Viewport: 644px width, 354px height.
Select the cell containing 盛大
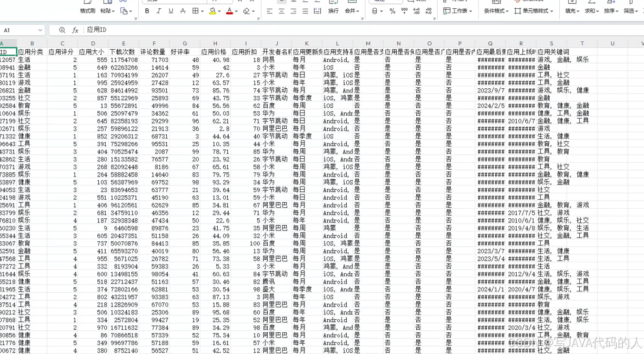276,289
